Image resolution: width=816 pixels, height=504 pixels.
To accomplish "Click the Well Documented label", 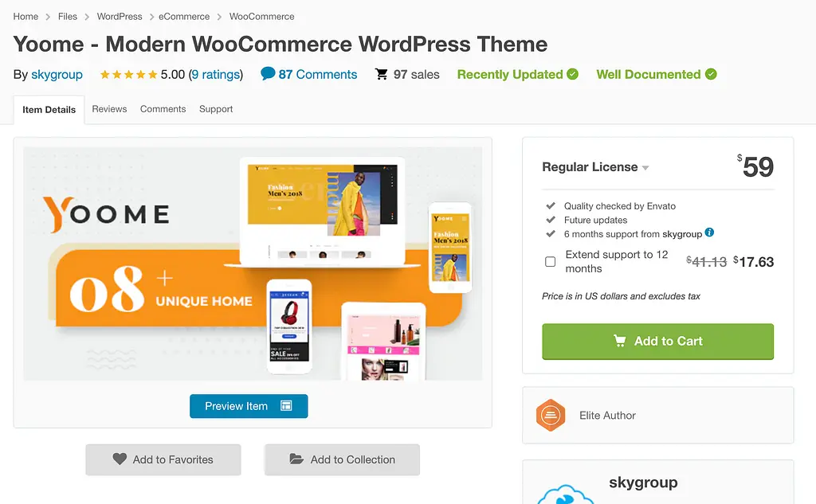I will [649, 74].
